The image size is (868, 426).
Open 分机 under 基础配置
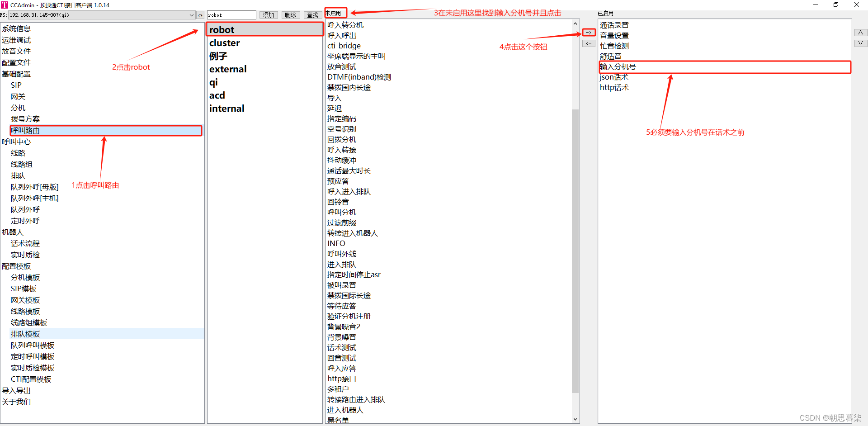coord(18,108)
